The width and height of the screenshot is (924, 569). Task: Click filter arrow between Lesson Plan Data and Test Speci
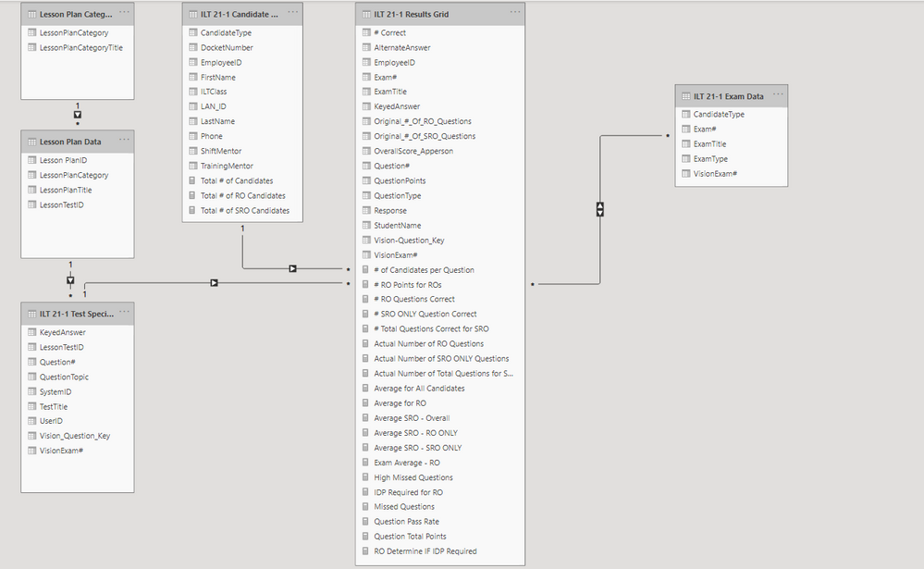(x=70, y=280)
